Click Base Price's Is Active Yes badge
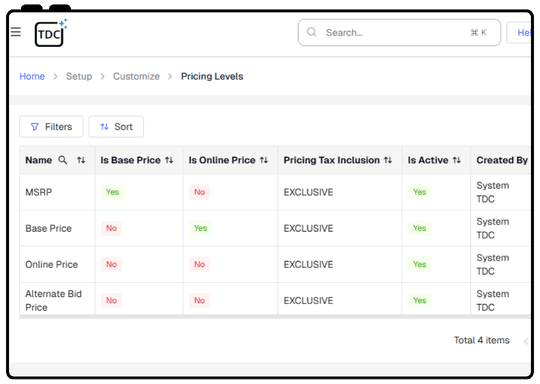The width and height of the screenshot is (540, 384). tap(419, 228)
